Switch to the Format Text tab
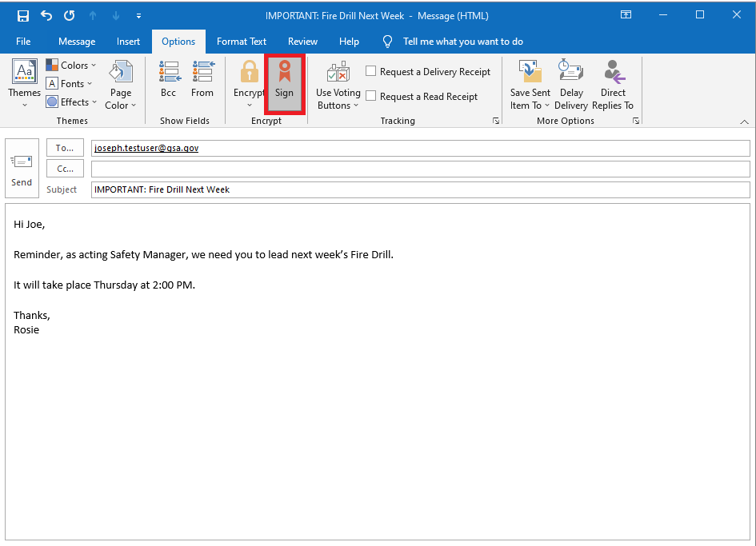The height and width of the screenshot is (546, 756). tap(241, 41)
